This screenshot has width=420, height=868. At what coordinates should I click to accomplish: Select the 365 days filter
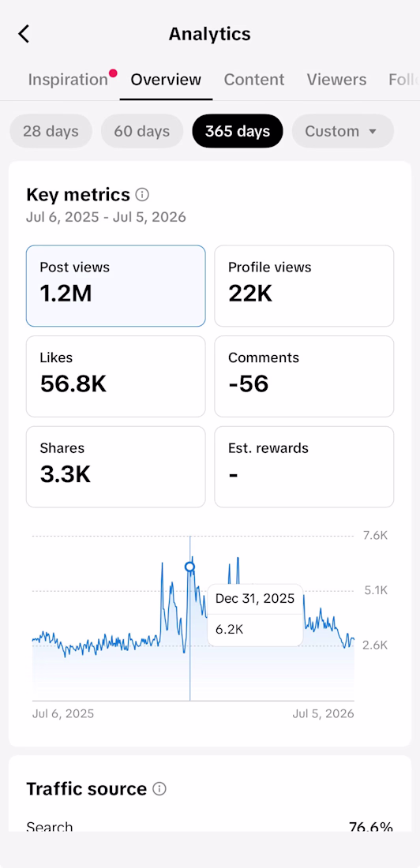click(x=238, y=131)
